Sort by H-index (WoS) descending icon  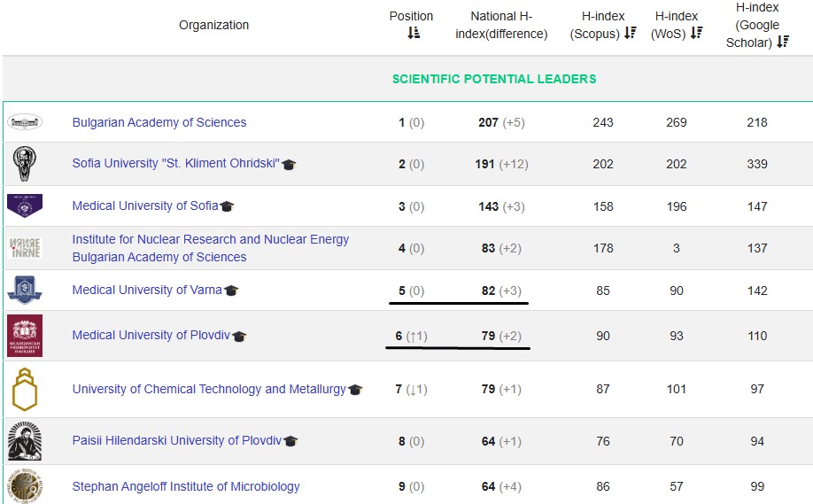696,33
